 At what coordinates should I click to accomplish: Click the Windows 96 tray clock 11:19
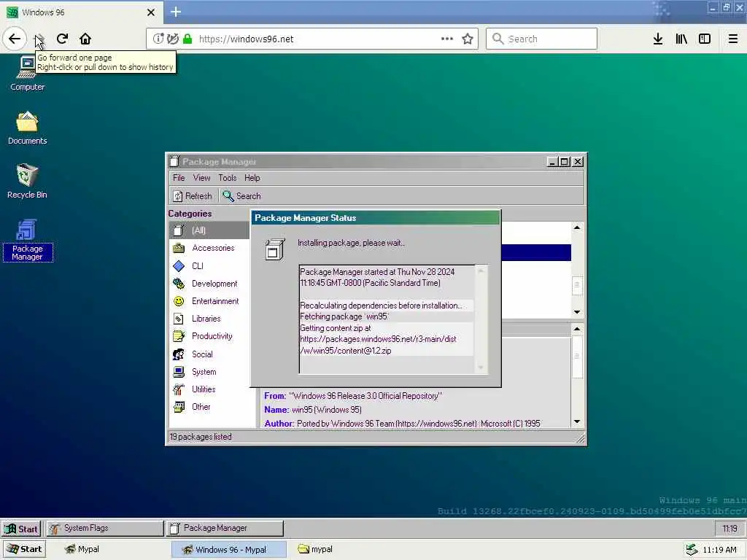tap(729, 529)
